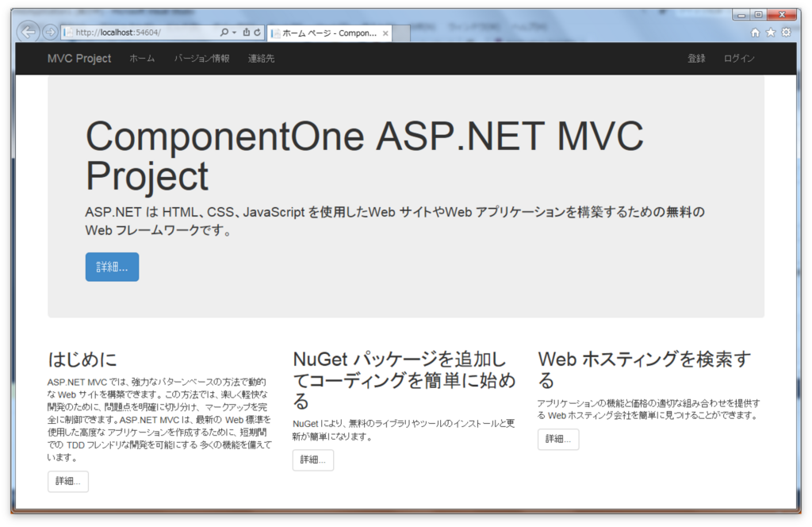
Task: Click the compatibility view icon in address bar
Action: tap(247, 32)
